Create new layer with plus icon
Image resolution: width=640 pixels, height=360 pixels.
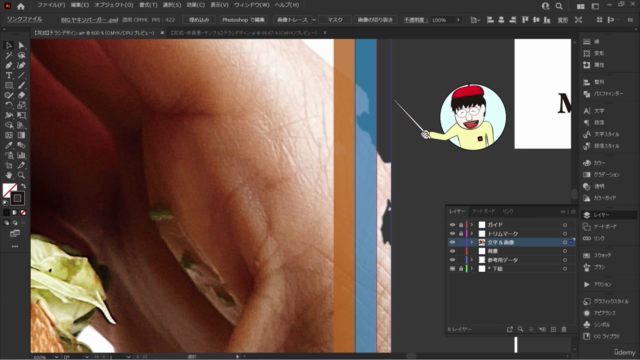(x=553, y=329)
